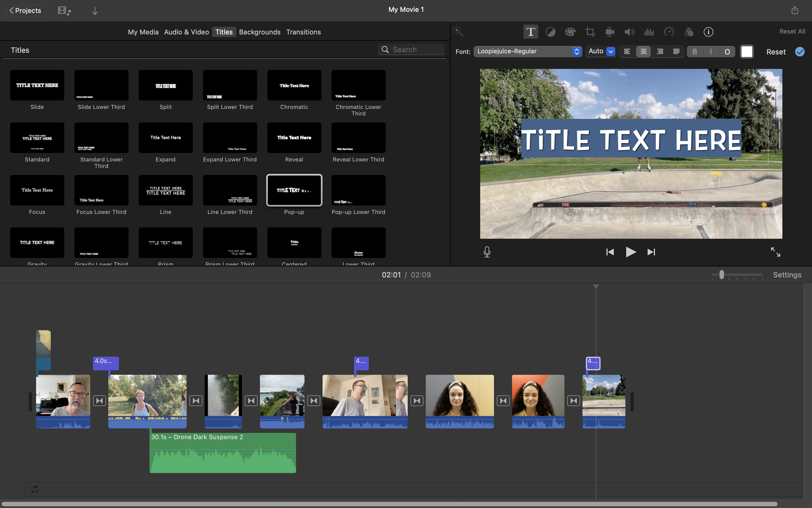
Task: Switch to Audio & Video tab
Action: (x=187, y=32)
